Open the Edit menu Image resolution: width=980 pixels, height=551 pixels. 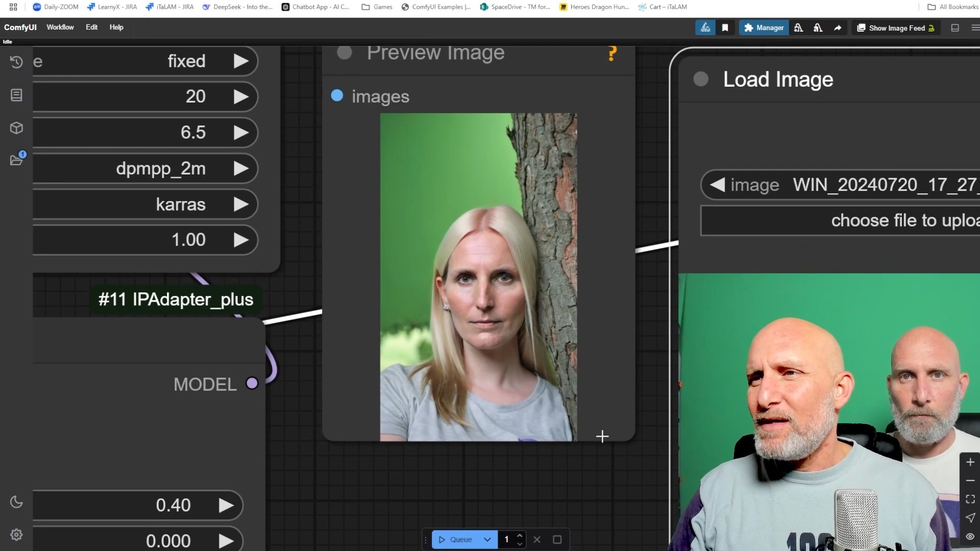[x=91, y=28]
